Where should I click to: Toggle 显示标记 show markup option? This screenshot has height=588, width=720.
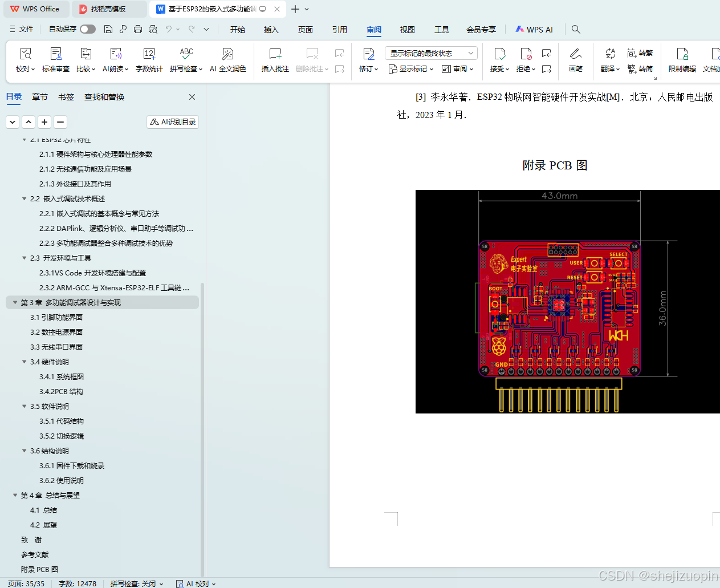pyautogui.click(x=410, y=68)
